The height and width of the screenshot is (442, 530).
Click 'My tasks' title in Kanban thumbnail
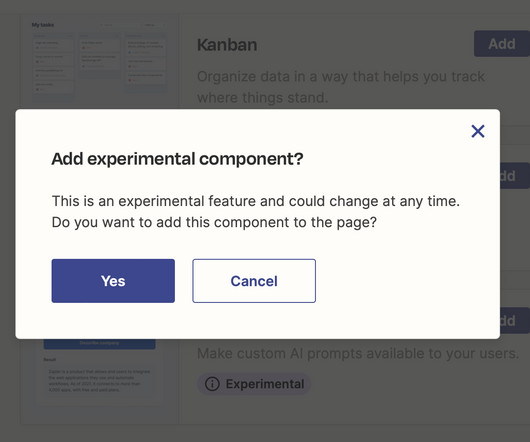[x=43, y=25]
